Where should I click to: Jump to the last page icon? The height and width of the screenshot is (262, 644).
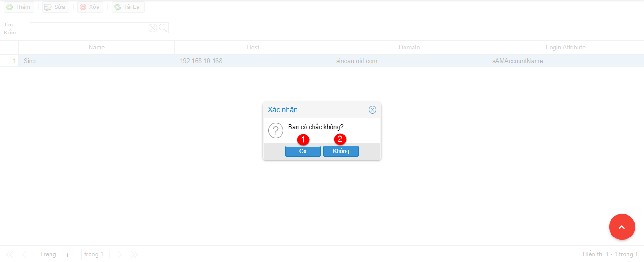tap(134, 254)
